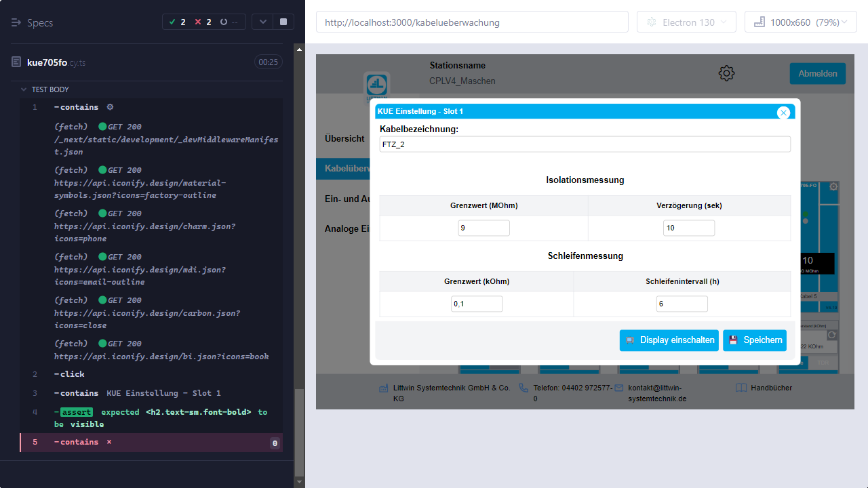
Task: Open the Specs list icon
Action: point(17,22)
